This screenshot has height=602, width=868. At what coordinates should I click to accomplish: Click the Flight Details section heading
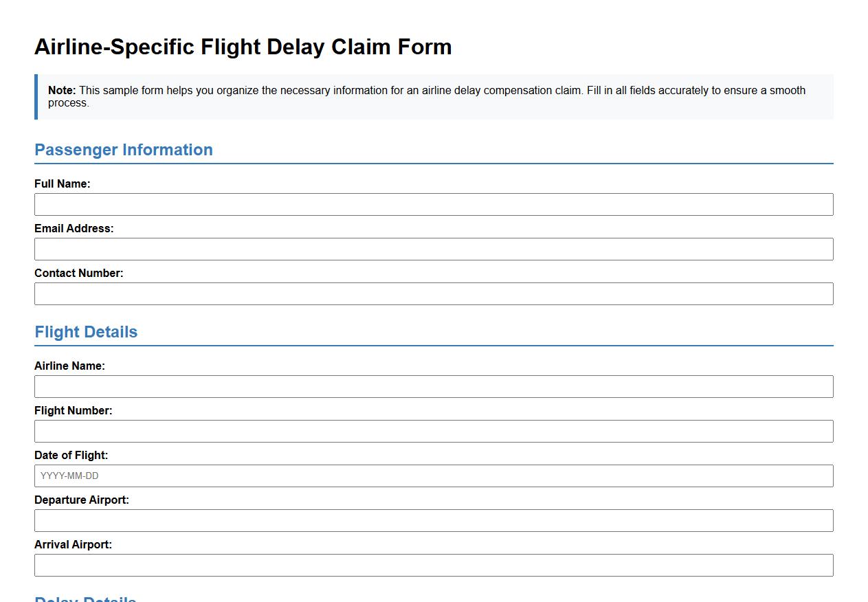click(86, 331)
